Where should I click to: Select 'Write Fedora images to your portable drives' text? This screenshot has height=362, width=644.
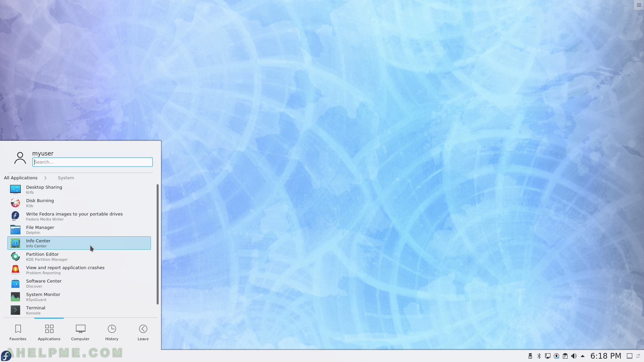(74, 214)
